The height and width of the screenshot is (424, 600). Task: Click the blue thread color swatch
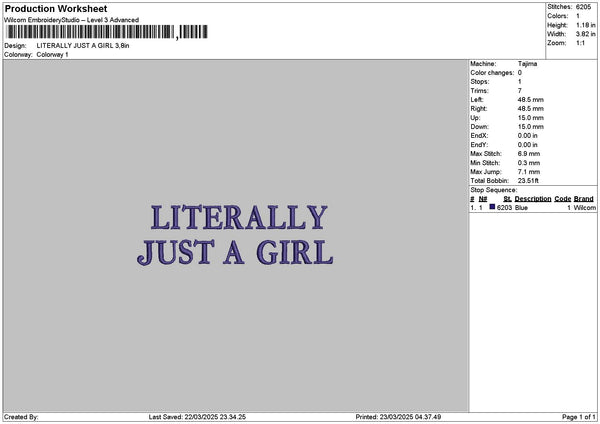pyautogui.click(x=492, y=207)
